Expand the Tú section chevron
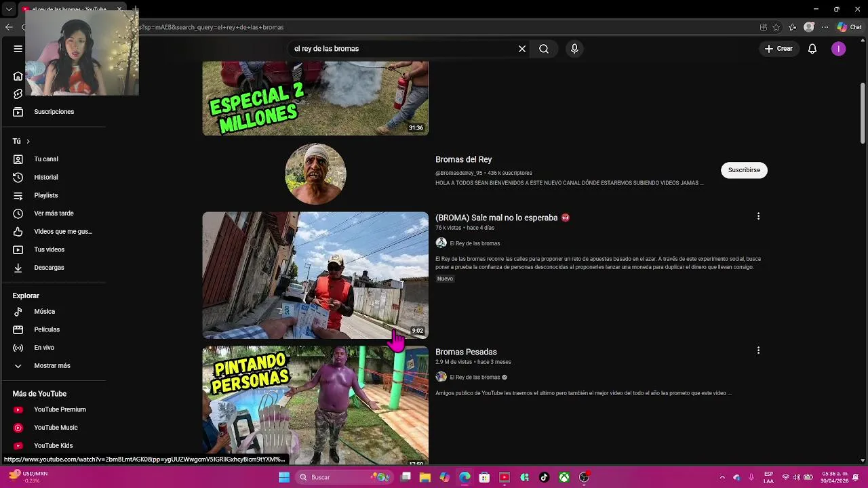Viewport: 868px width, 488px height. [28, 141]
